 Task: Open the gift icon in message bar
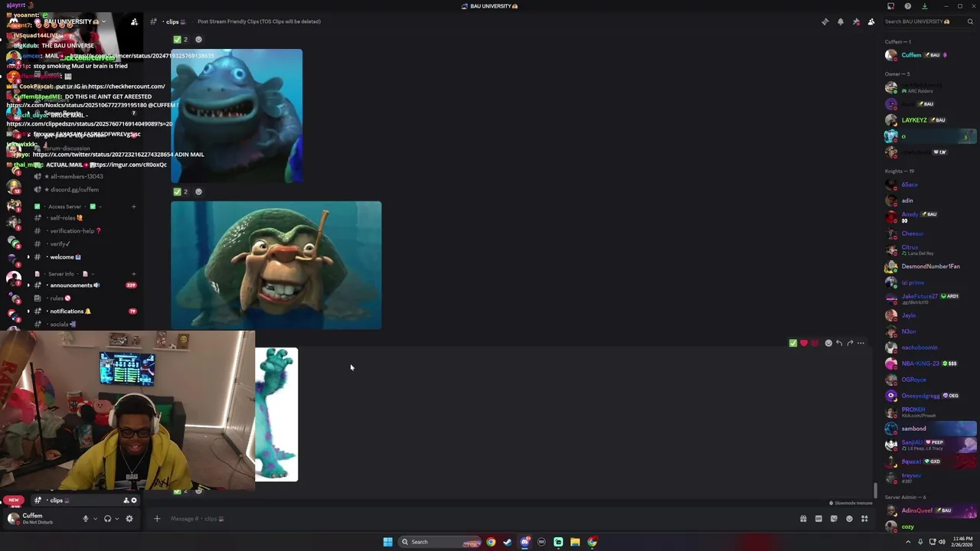click(x=803, y=519)
